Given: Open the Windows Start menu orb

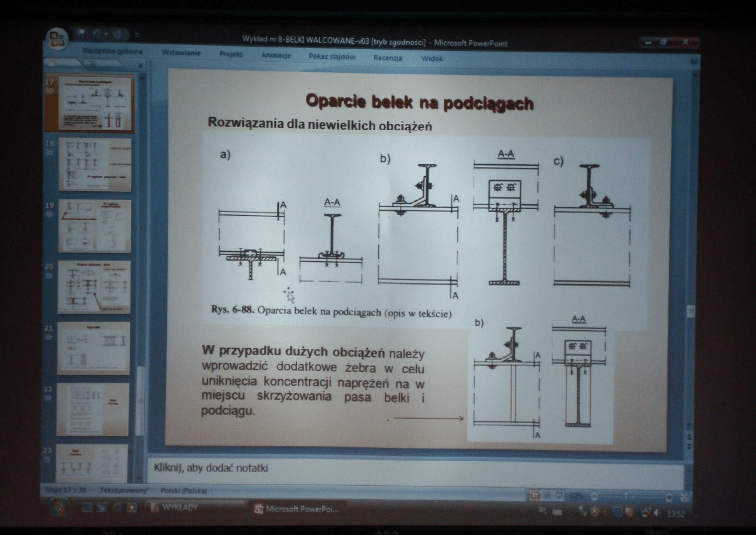Looking at the screenshot, I should (x=59, y=508).
